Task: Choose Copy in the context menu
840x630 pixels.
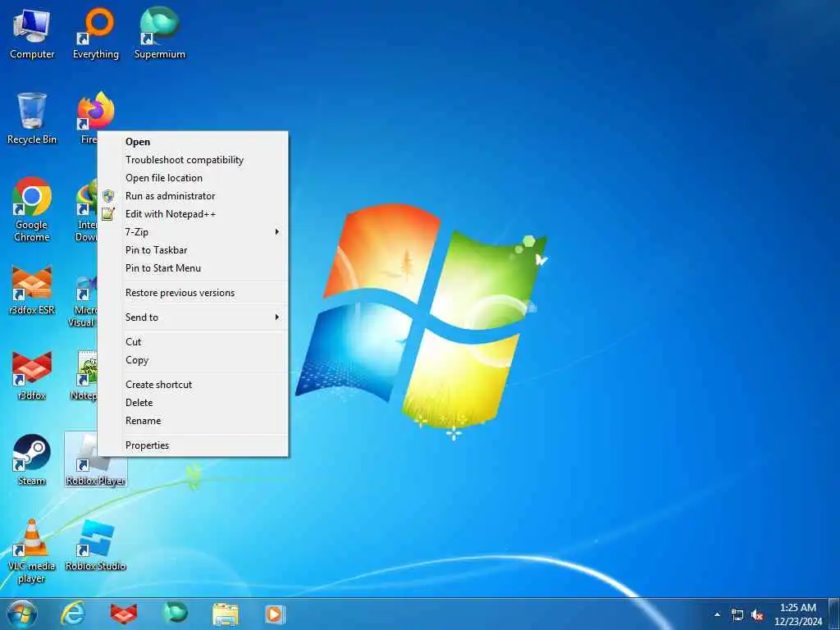Action: pyautogui.click(x=193, y=360)
